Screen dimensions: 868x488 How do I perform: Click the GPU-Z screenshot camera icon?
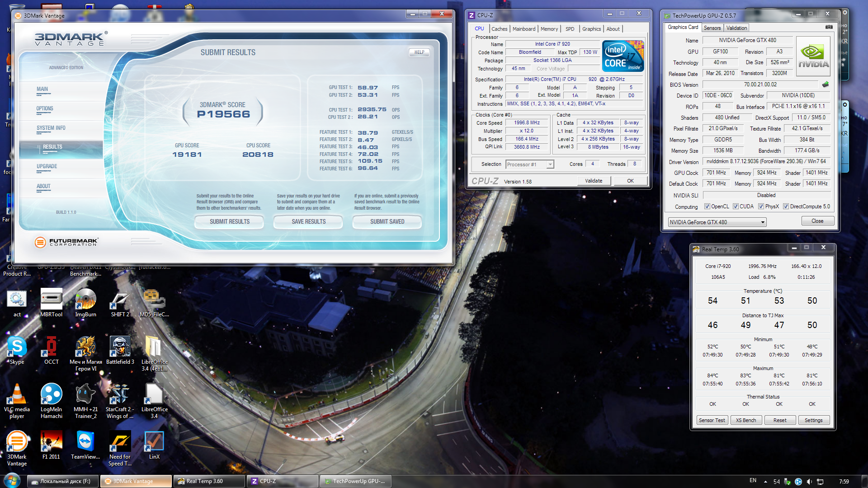tap(829, 27)
